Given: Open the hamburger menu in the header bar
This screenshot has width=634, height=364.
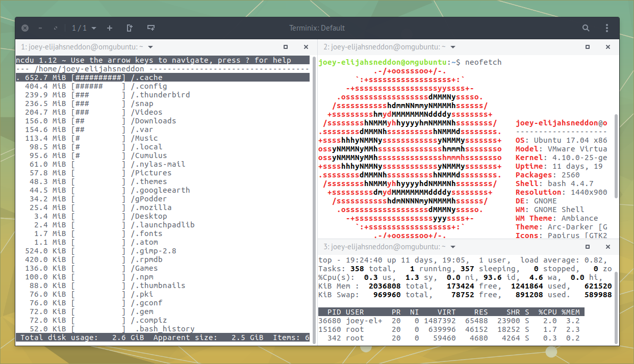Looking at the screenshot, I should [607, 28].
